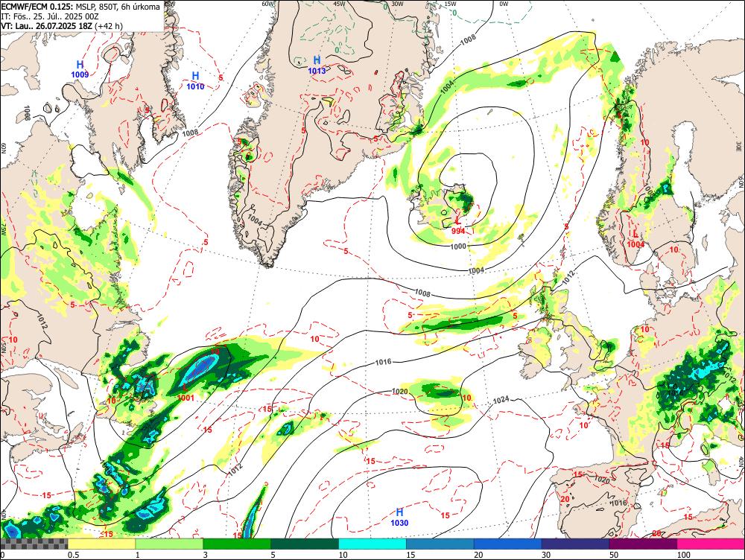The image size is (745, 560).
Task: Click the legend value '20'
Action: click(478, 555)
